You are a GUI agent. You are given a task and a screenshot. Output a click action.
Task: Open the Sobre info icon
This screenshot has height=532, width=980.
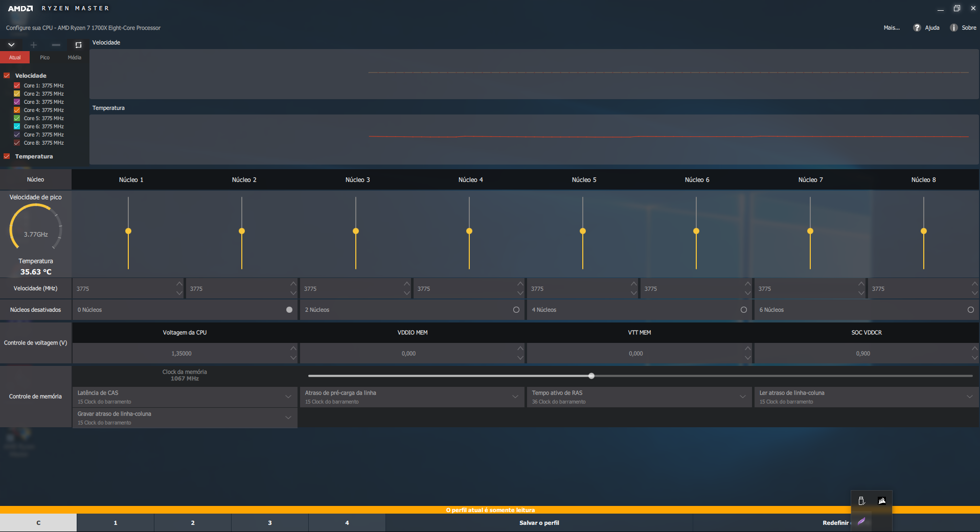pyautogui.click(x=954, y=28)
